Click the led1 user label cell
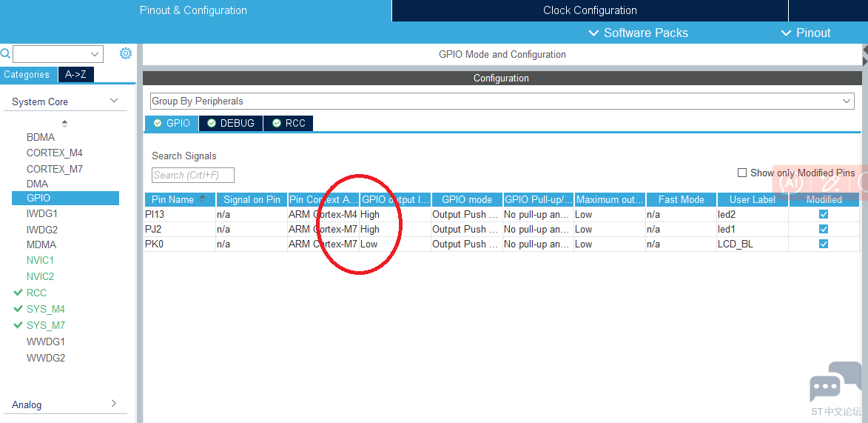Image resolution: width=868 pixels, height=423 pixels. 753,229
